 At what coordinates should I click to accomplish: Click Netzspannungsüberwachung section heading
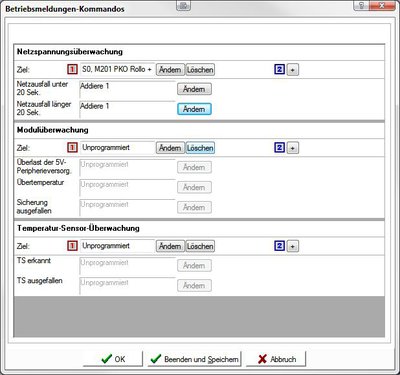70,52
